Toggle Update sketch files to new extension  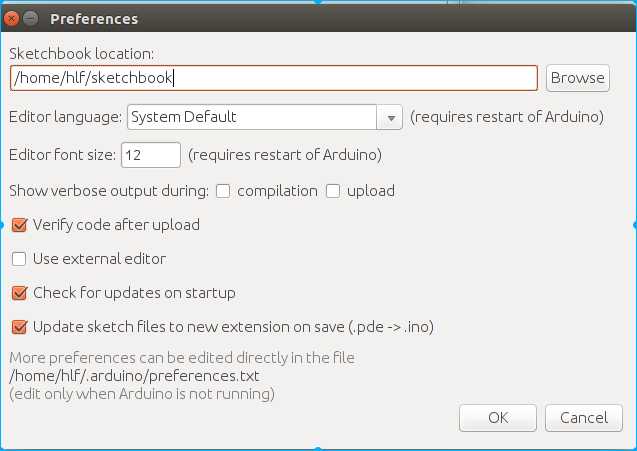pos(19,327)
